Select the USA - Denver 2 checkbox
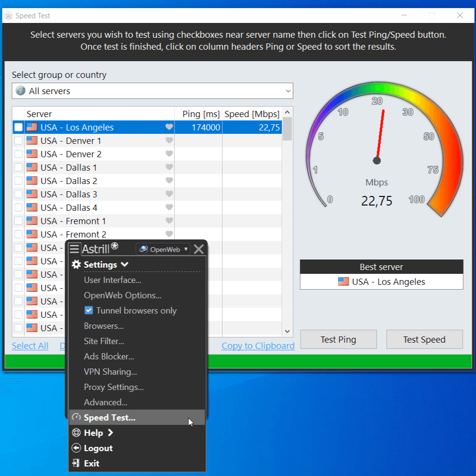476x476 pixels. (x=19, y=154)
